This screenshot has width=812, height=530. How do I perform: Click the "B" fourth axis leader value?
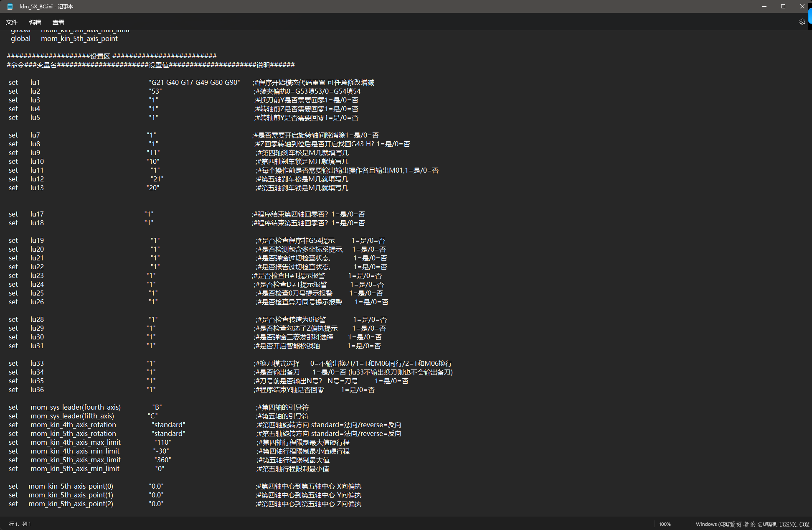(x=157, y=407)
